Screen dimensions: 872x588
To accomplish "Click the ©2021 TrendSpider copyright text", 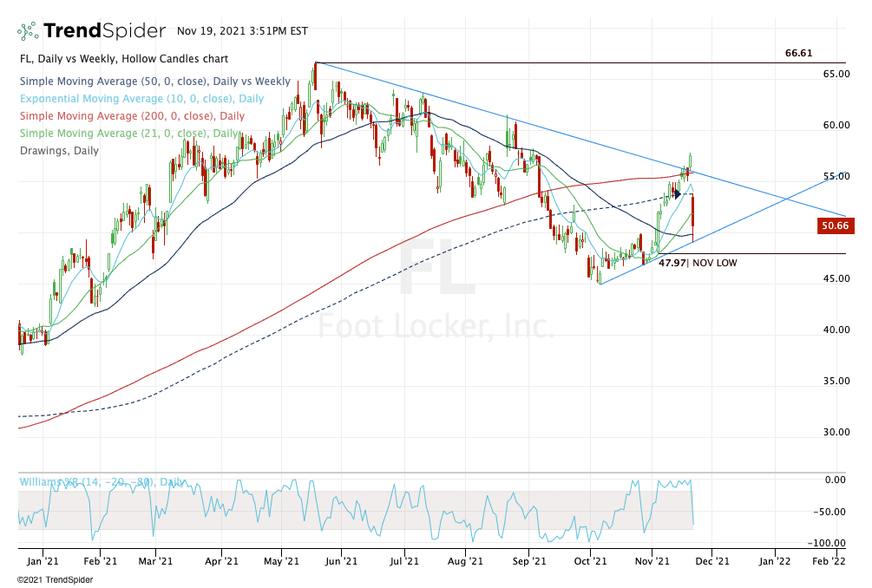I will pyautogui.click(x=55, y=579).
